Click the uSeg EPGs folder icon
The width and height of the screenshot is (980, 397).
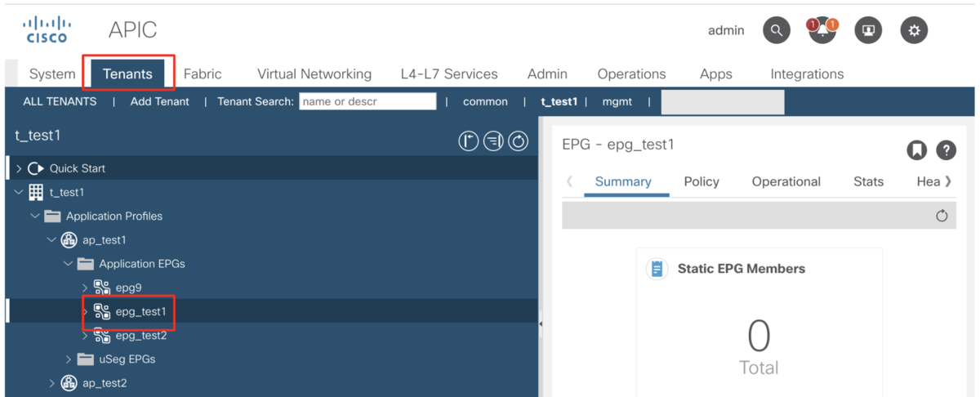click(86, 359)
